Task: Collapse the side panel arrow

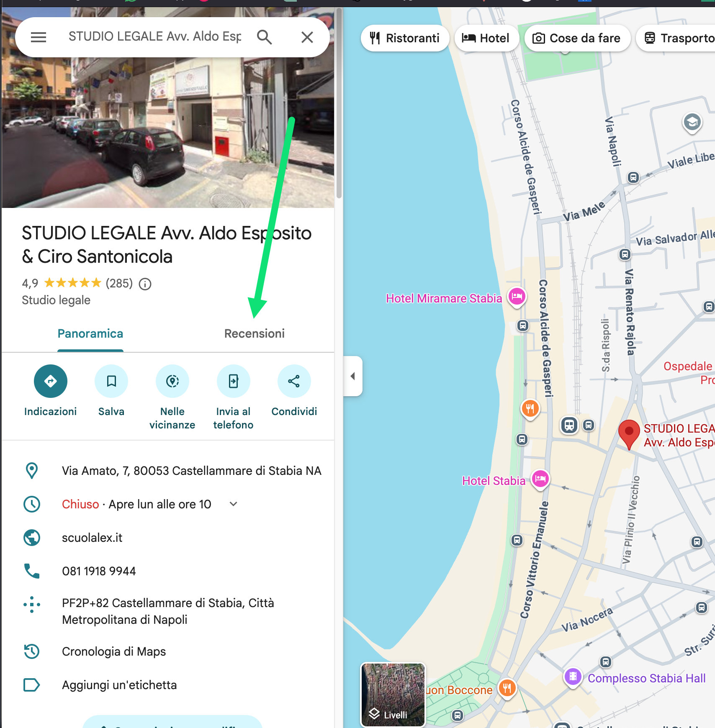Action: (353, 376)
